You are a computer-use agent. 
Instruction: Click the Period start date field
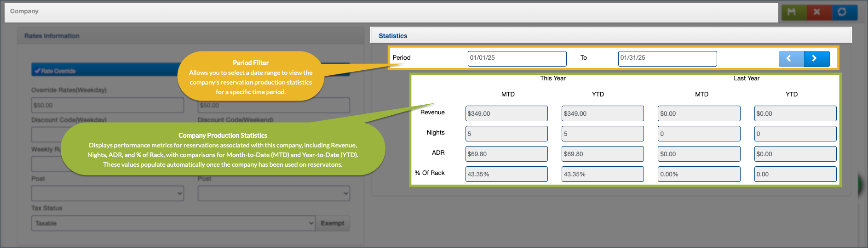coord(517,58)
